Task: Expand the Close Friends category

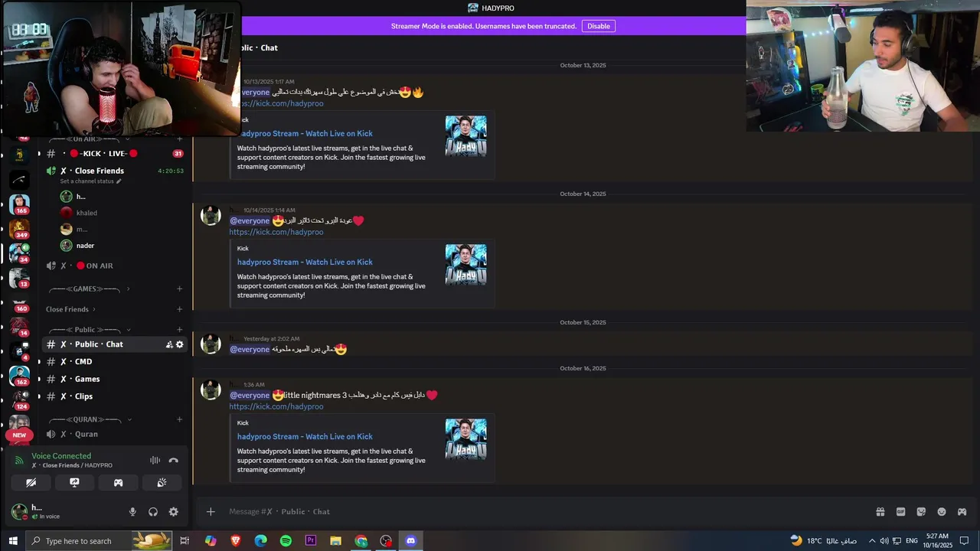Action: pos(70,309)
